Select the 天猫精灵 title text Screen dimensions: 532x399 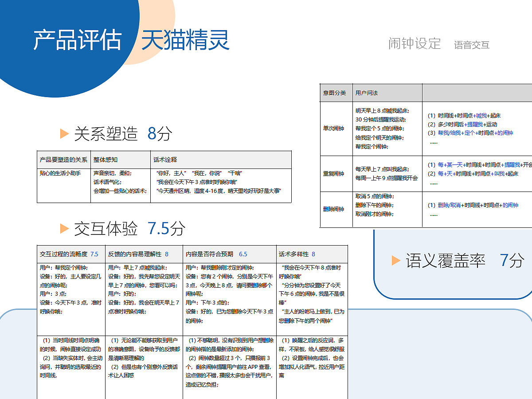185,40
